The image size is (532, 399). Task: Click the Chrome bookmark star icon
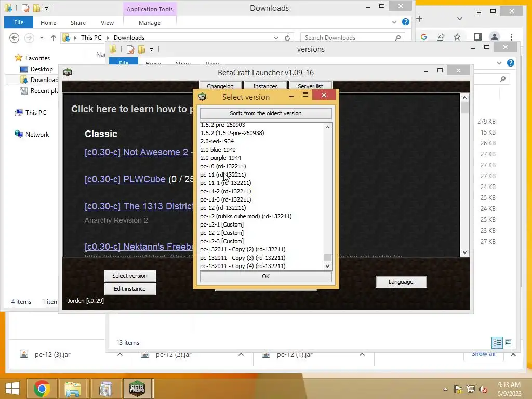point(457,37)
